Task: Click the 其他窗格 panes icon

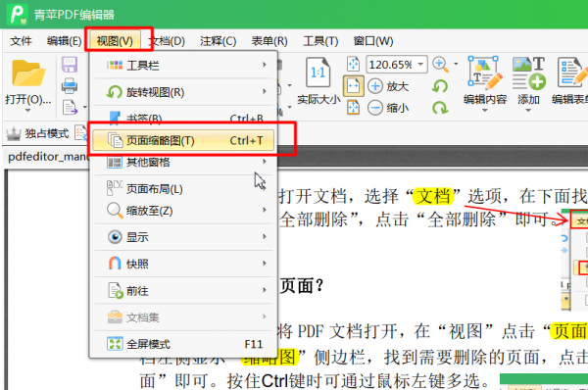Action: [115, 162]
